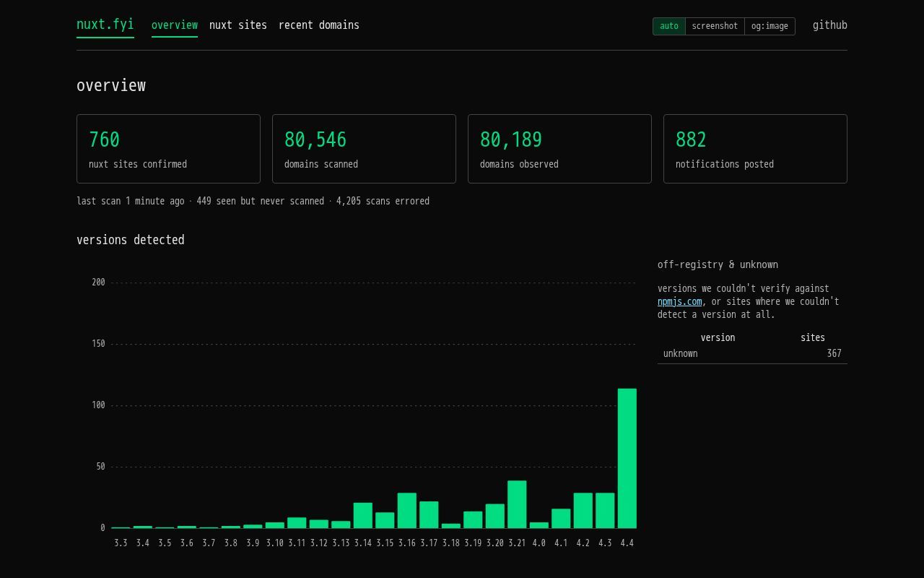This screenshot has height=578, width=924.
Task: Click the 200 y-axis label
Action: click(98, 282)
